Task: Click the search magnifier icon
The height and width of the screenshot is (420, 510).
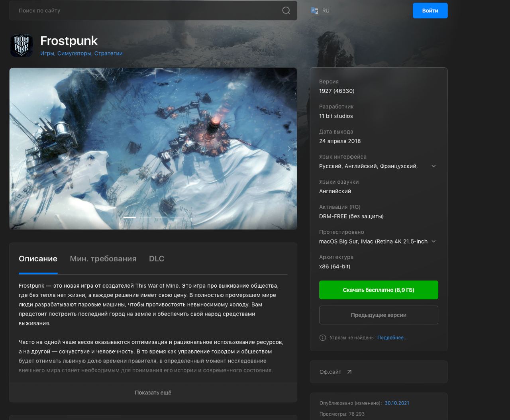Action: tap(286, 10)
